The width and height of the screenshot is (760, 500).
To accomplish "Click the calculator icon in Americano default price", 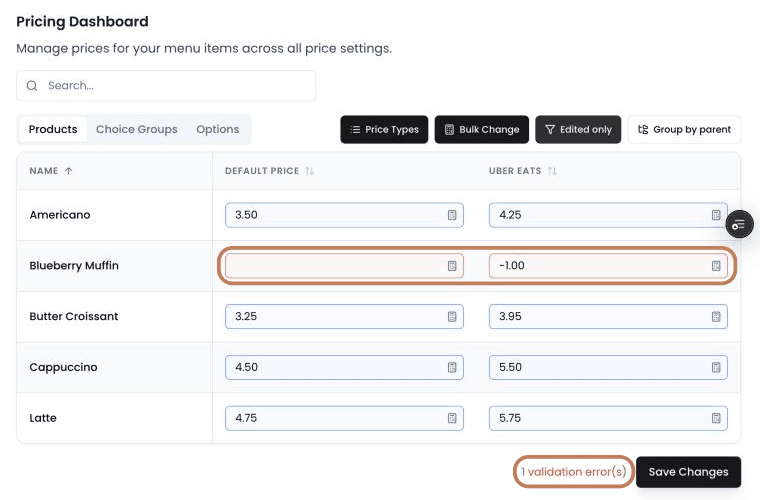I will (452, 215).
